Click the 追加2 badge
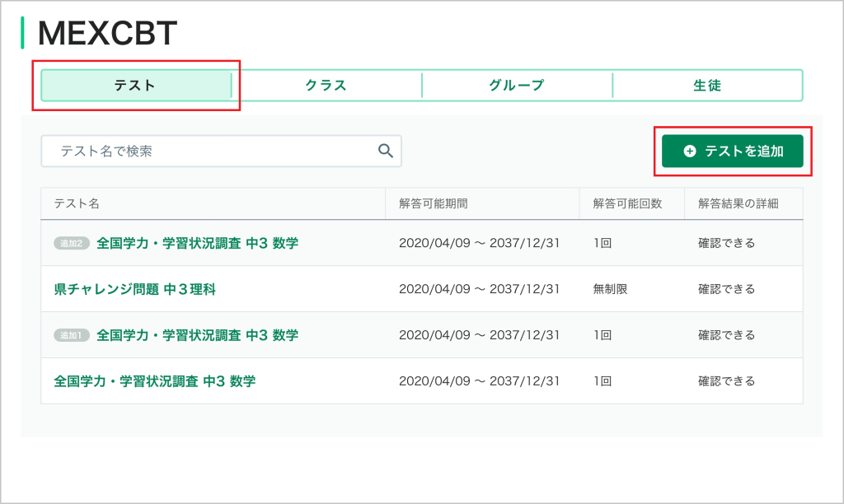This screenshot has width=844, height=504. pos(72,243)
